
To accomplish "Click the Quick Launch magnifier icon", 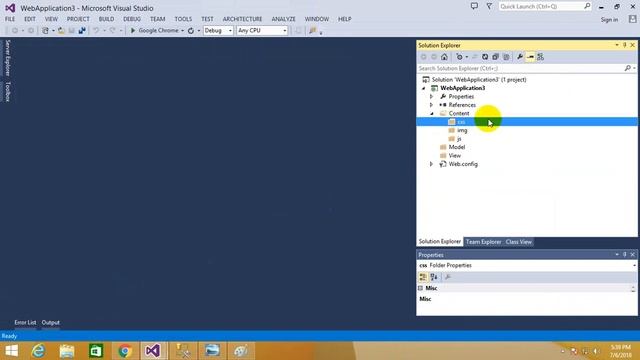I will [587, 6].
